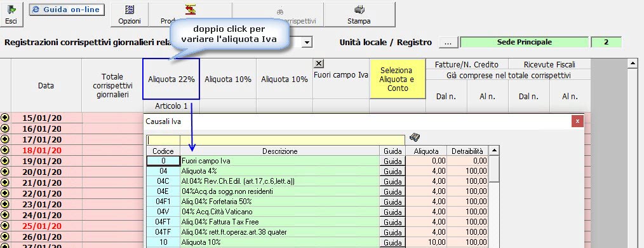Image resolution: width=644 pixels, height=248 pixels.
Task: Select Aliquota 10% description row
Action: [x=279, y=243]
